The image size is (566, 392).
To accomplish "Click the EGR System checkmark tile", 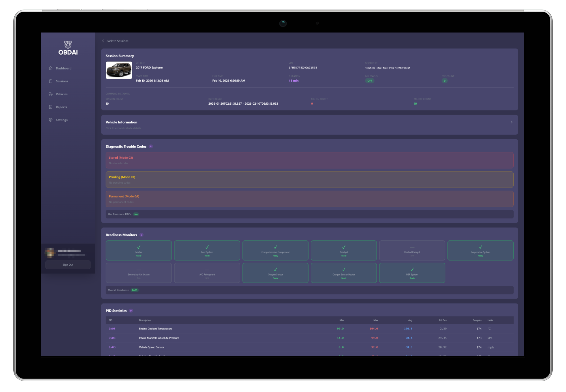I will pos(412,273).
